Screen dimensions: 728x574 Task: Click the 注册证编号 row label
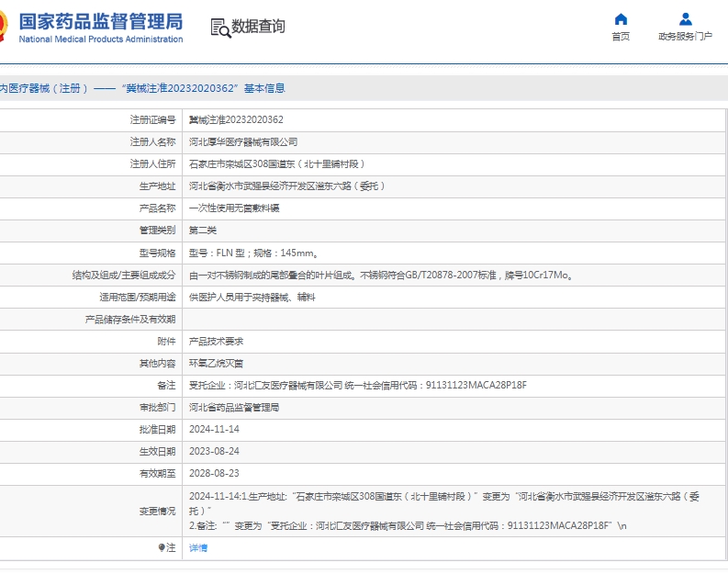152,119
